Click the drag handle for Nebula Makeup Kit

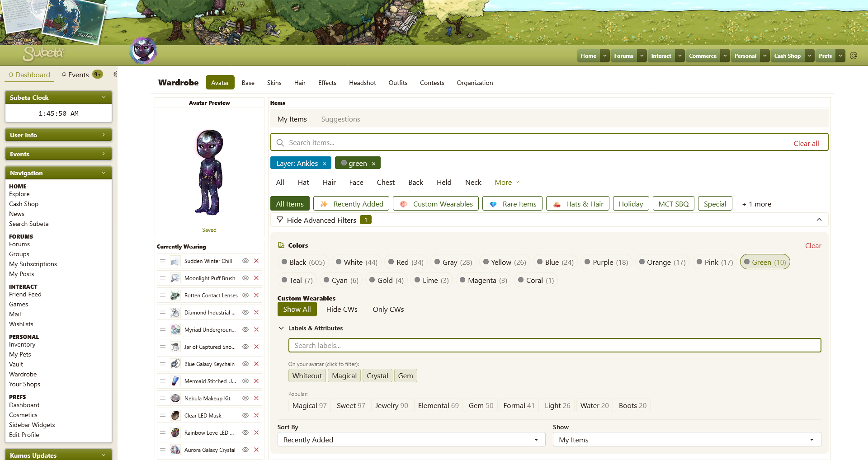(x=163, y=399)
